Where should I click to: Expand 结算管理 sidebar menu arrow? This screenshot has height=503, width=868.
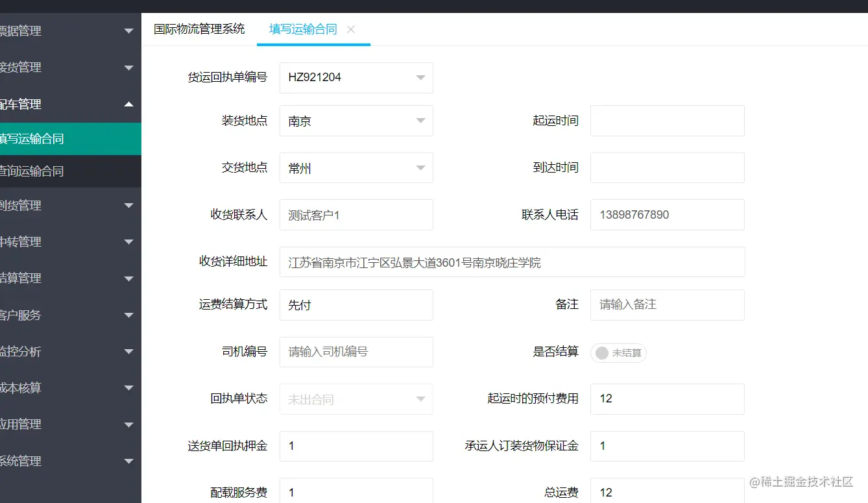click(x=128, y=278)
